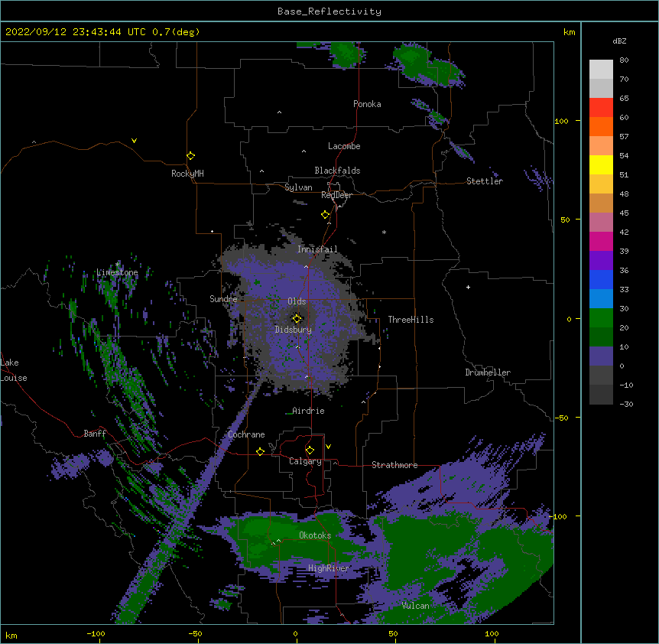Click the Lacombe map label
The width and height of the screenshot is (659, 644).
tap(344, 146)
